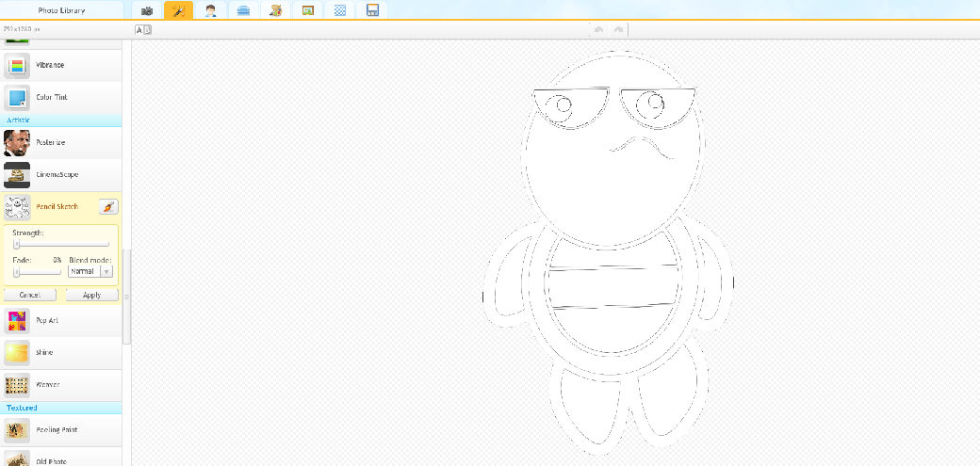
Task: Click the Pencil Sketch paintbrush button
Action: (108, 206)
